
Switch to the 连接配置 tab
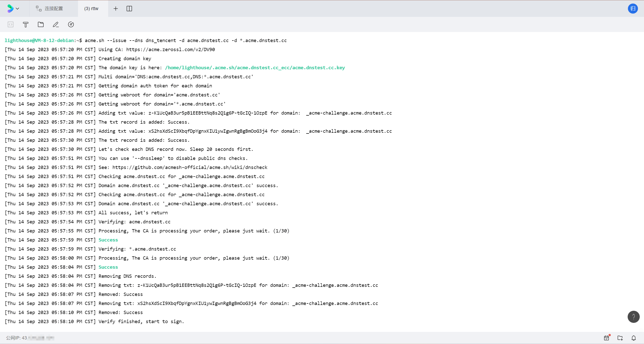(x=53, y=8)
